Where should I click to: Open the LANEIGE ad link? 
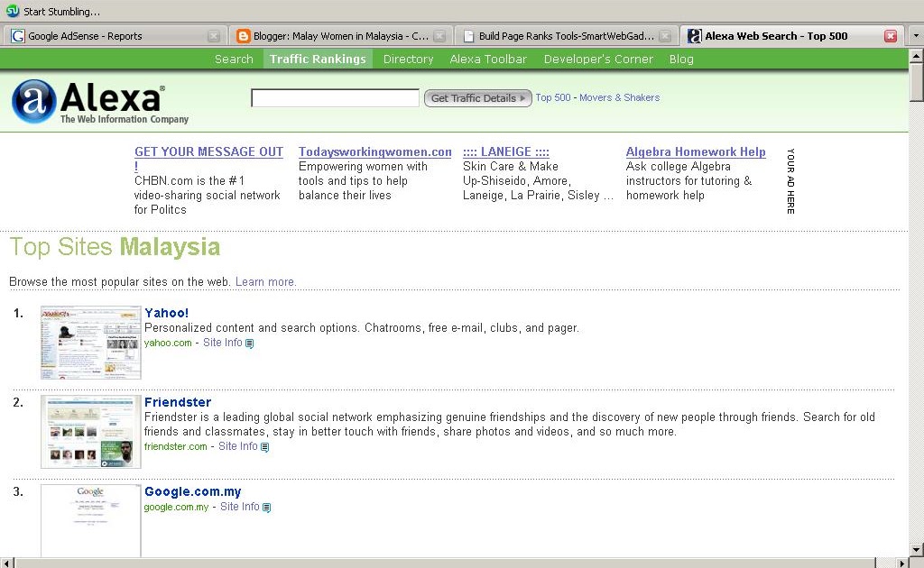click(x=505, y=151)
